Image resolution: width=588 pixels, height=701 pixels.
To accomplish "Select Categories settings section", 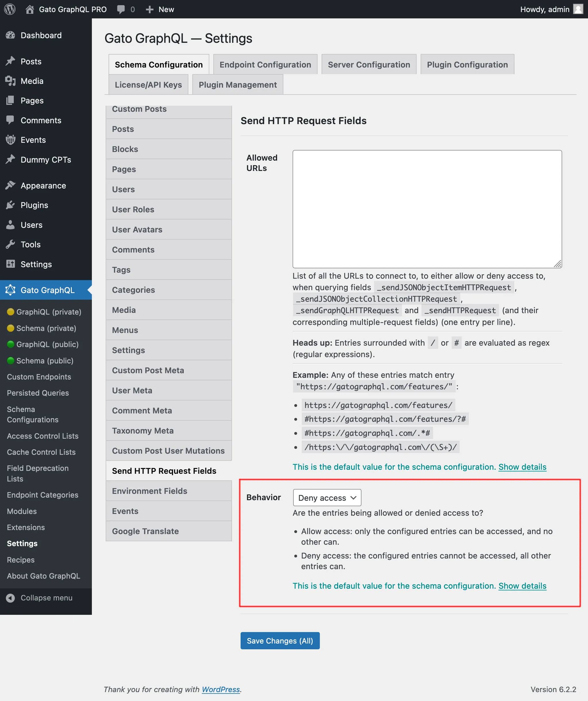I will pos(169,290).
